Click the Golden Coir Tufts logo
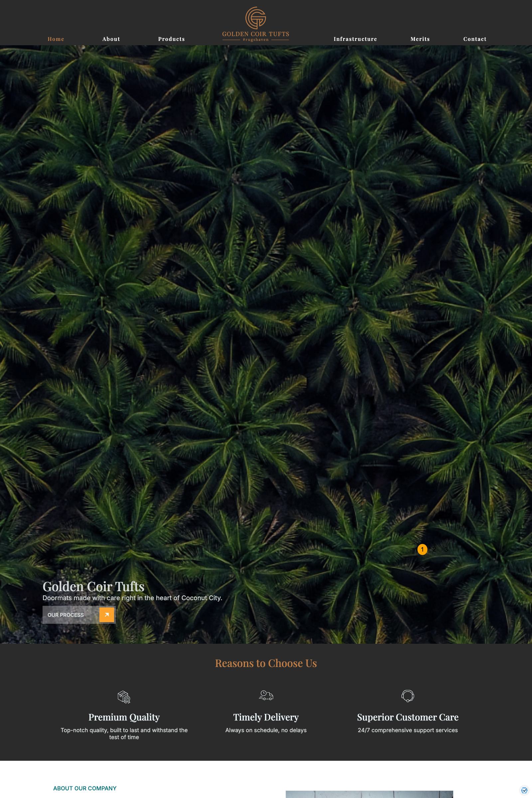The image size is (532, 798). [255, 24]
